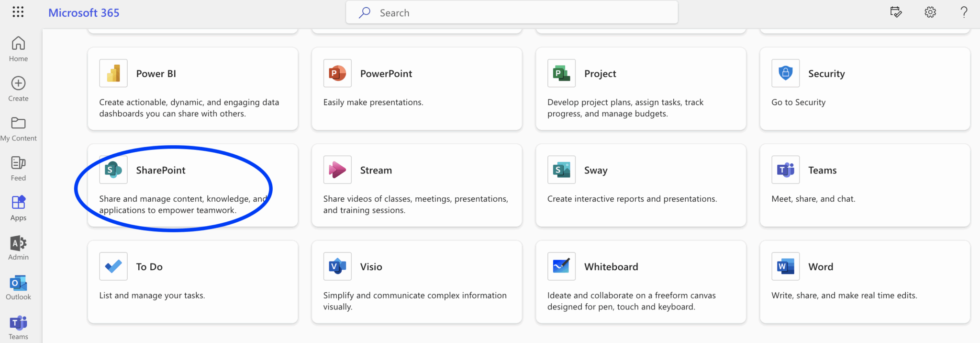Viewport: 980px width, 343px height.
Task: Click the Visio app icon
Action: click(337, 266)
